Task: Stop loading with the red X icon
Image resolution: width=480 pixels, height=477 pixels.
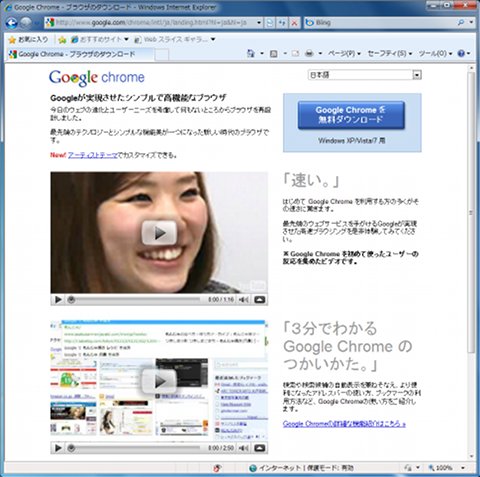Action: (x=294, y=23)
